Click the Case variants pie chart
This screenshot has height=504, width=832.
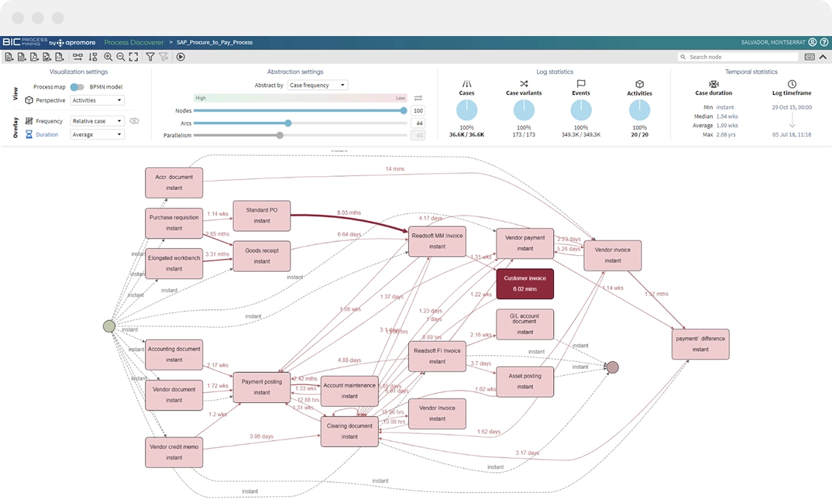(523, 110)
